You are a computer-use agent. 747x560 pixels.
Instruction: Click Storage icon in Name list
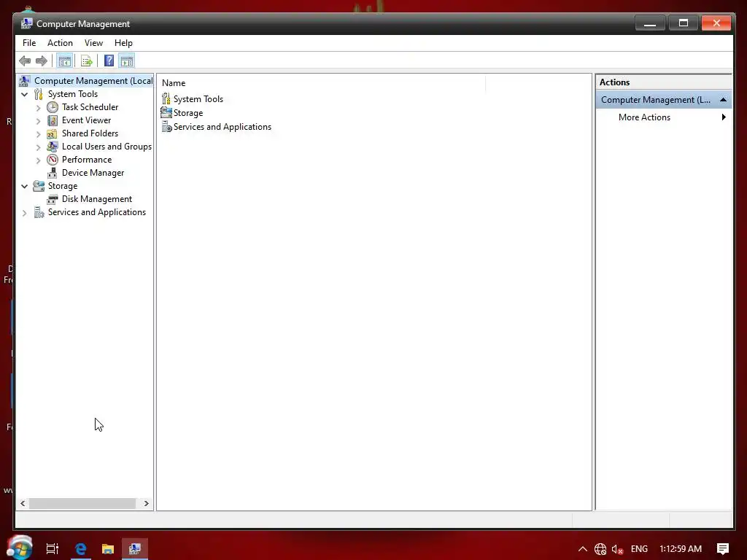point(166,112)
